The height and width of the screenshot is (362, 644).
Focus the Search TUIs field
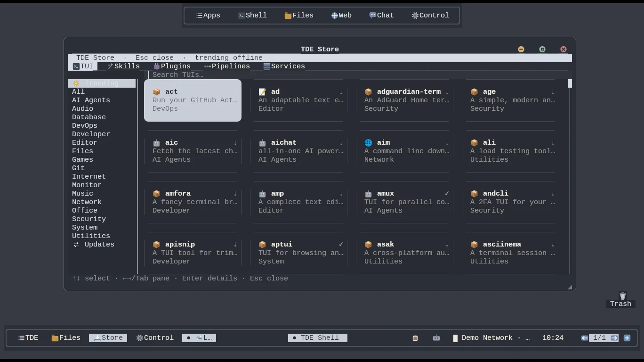pyautogui.click(x=358, y=75)
